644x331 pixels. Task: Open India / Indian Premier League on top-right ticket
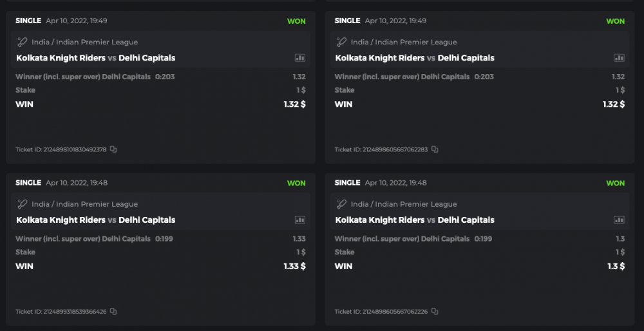coord(404,43)
